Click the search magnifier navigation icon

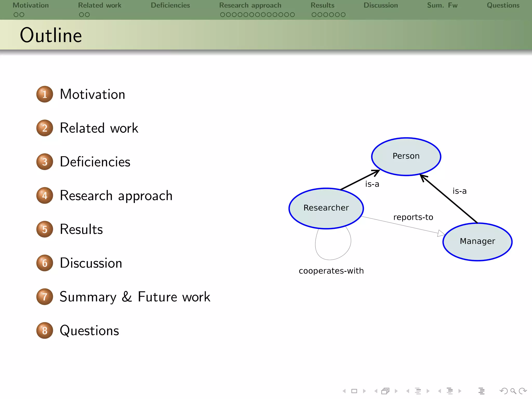513,391
